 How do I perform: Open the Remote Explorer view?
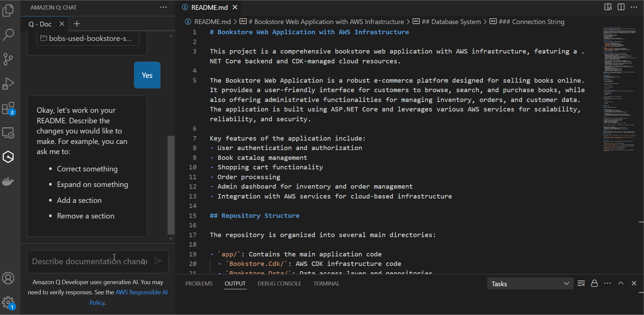[8, 133]
